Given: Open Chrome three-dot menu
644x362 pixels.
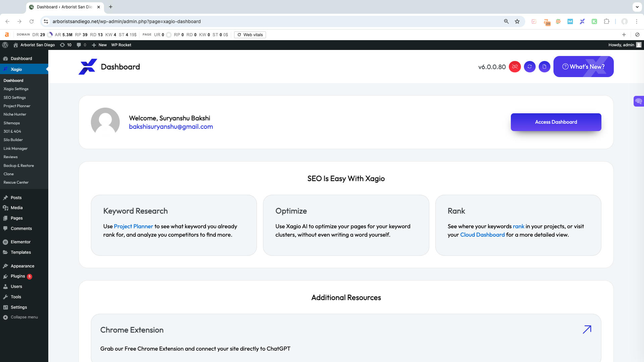Looking at the screenshot, I should (x=637, y=21).
